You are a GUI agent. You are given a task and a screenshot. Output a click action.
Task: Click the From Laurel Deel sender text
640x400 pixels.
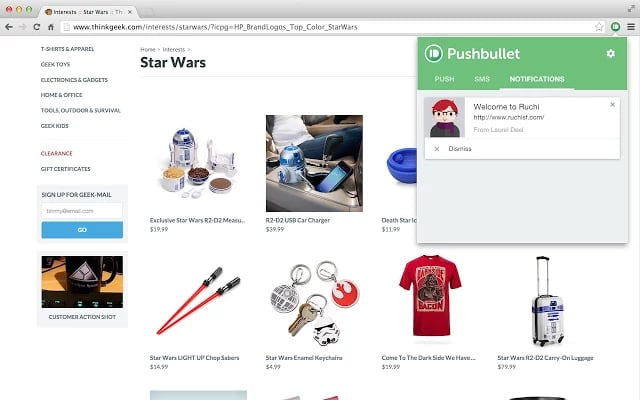498,130
